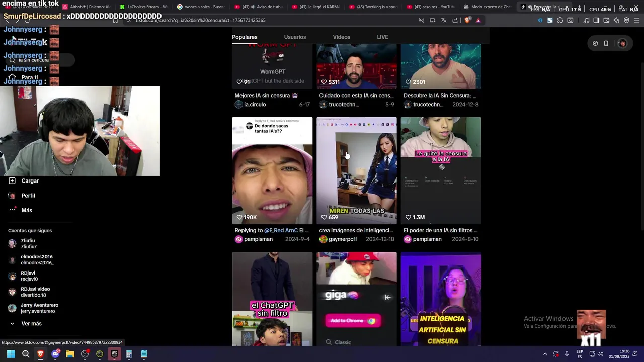Switch to the LaCholexs Stream browser tab
Image resolution: width=644 pixels, height=362 pixels.
point(143,7)
